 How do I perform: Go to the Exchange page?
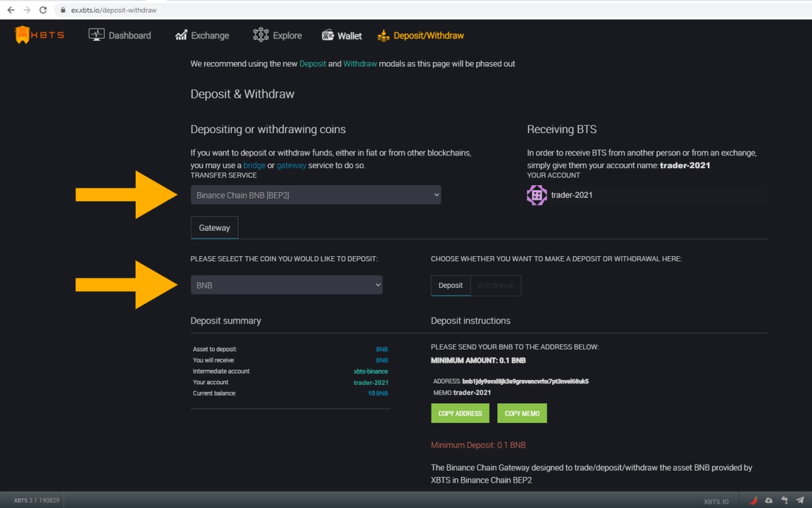202,36
